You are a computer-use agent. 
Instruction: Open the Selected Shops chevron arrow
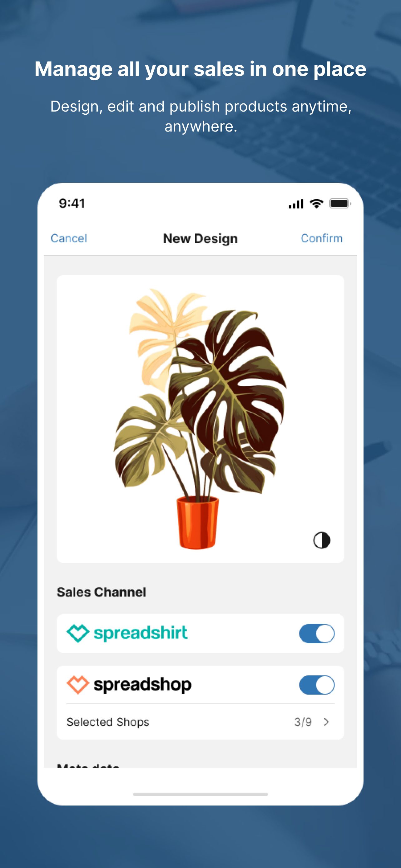click(326, 722)
